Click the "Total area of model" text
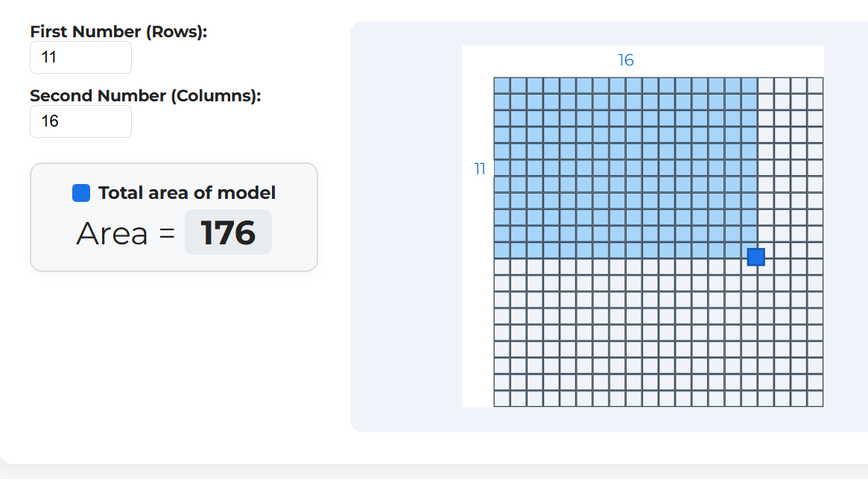The width and height of the screenshot is (868, 479). point(187,193)
